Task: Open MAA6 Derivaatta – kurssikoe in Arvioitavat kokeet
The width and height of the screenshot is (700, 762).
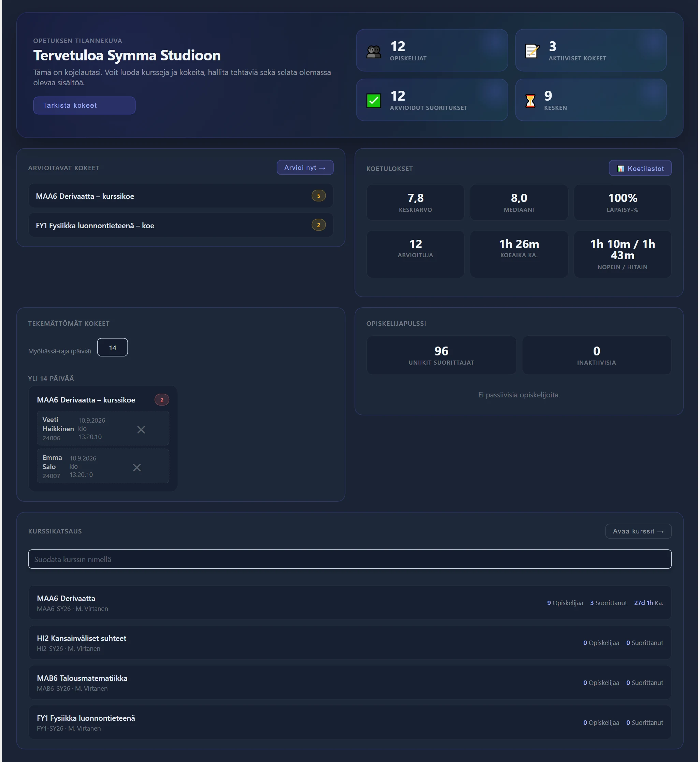Action: (181, 196)
